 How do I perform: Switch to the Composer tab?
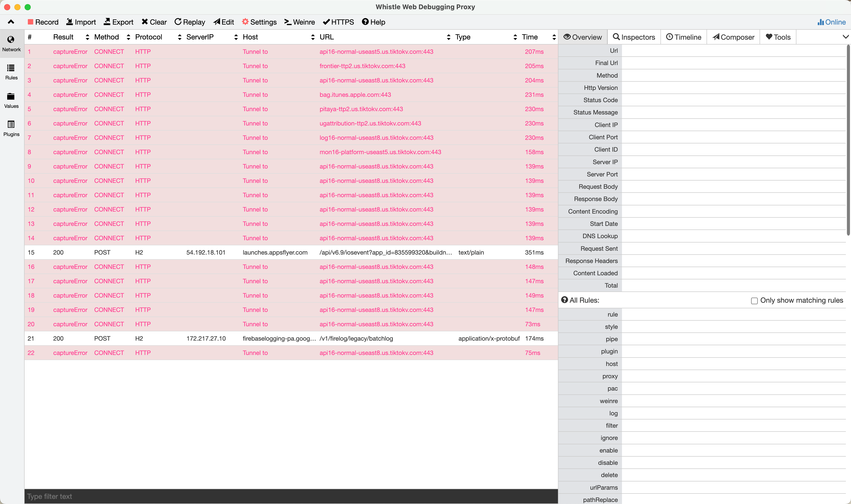tap(733, 37)
